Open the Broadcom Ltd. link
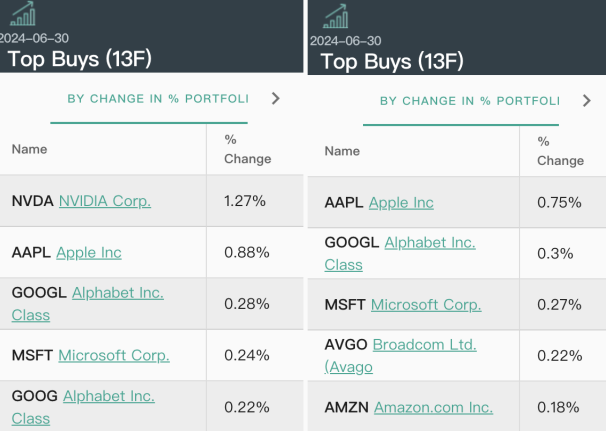606x431 pixels. 424,345
